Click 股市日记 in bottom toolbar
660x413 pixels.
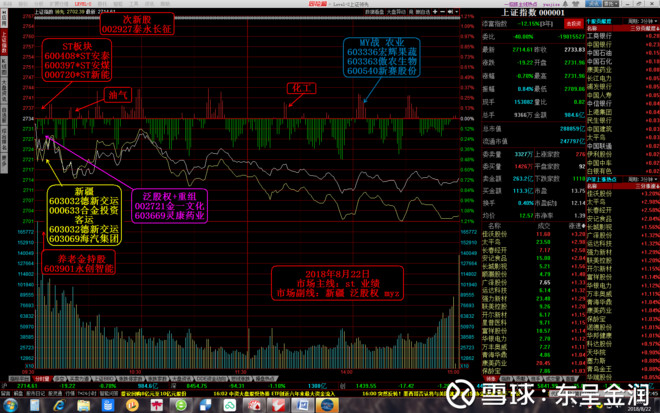36,394
